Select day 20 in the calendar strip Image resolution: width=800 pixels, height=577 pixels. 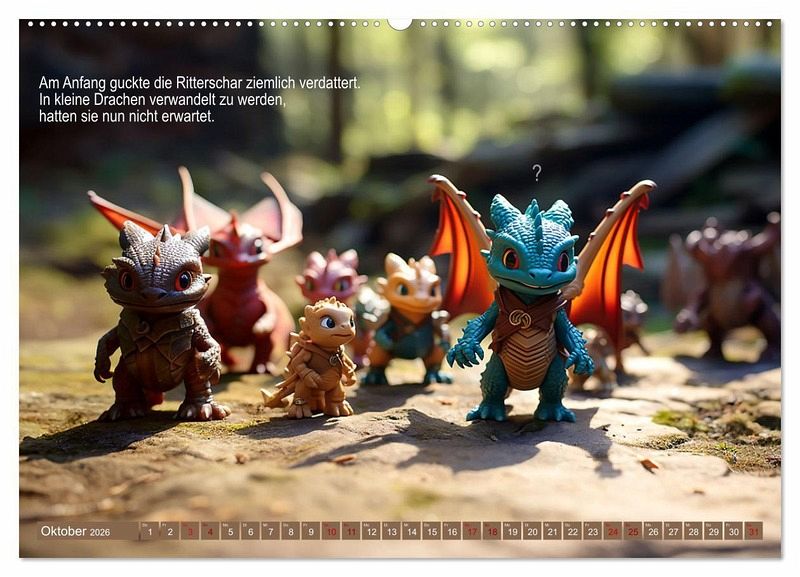(533, 531)
